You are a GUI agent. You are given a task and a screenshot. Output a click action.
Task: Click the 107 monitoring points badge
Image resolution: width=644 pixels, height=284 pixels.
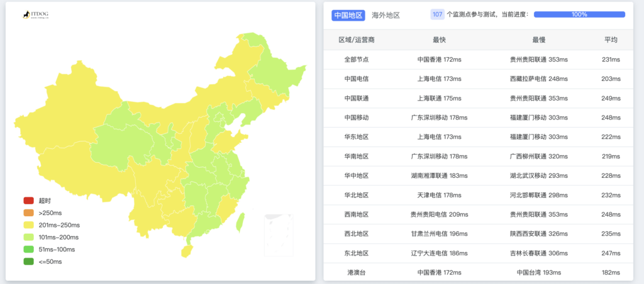438,14
